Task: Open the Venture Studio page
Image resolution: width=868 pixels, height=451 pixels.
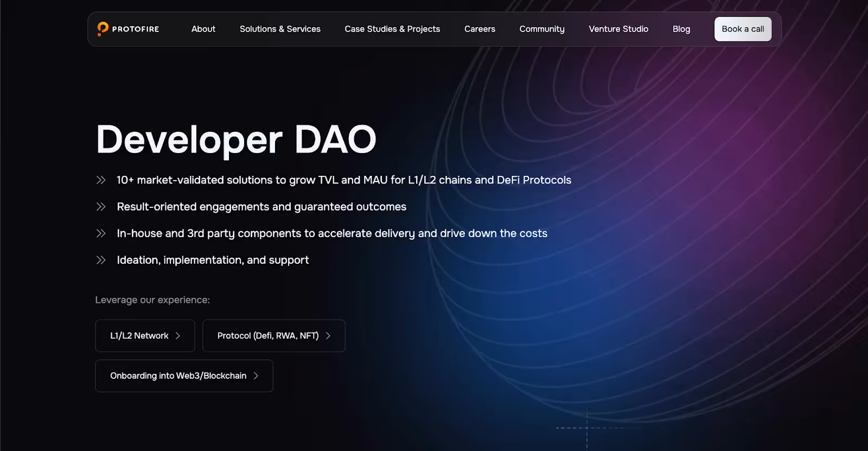Action: pos(618,29)
